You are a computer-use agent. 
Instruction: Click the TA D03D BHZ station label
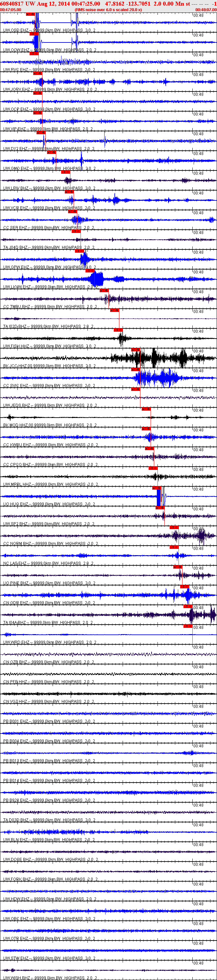pyautogui.click(x=49, y=820)
